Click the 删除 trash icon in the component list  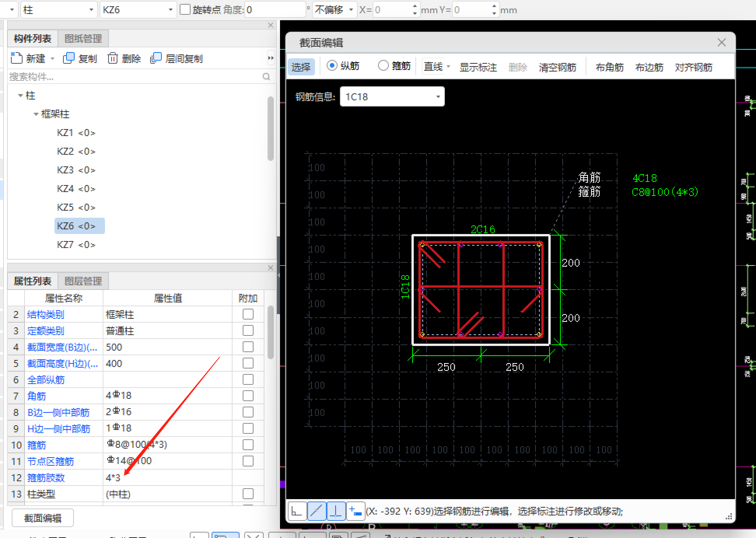point(112,58)
